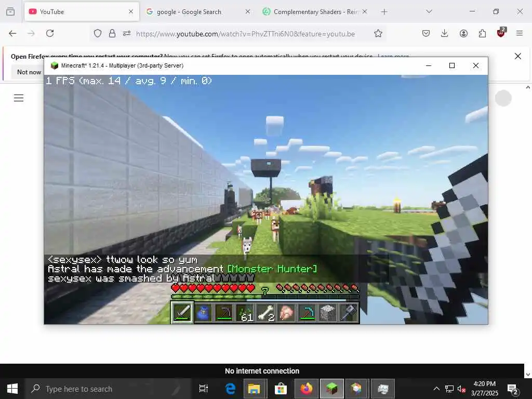Click the padlock site security icon
This screenshot has width=532, height=399.
pyautogui.click(x=112, y=33)
